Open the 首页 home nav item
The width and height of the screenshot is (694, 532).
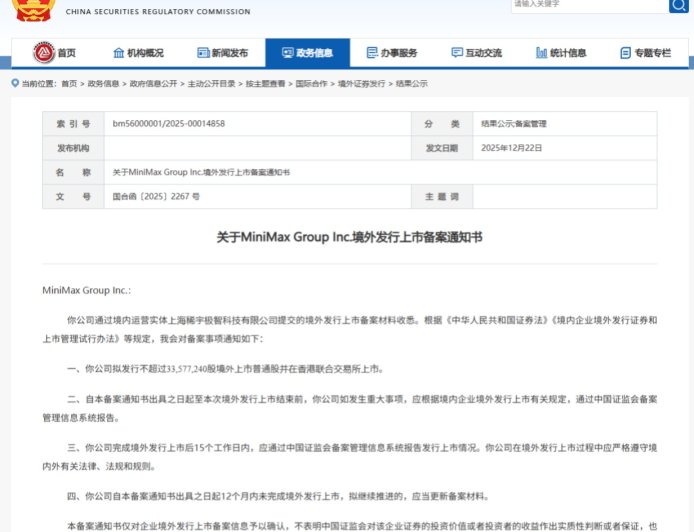click(54, 53)
